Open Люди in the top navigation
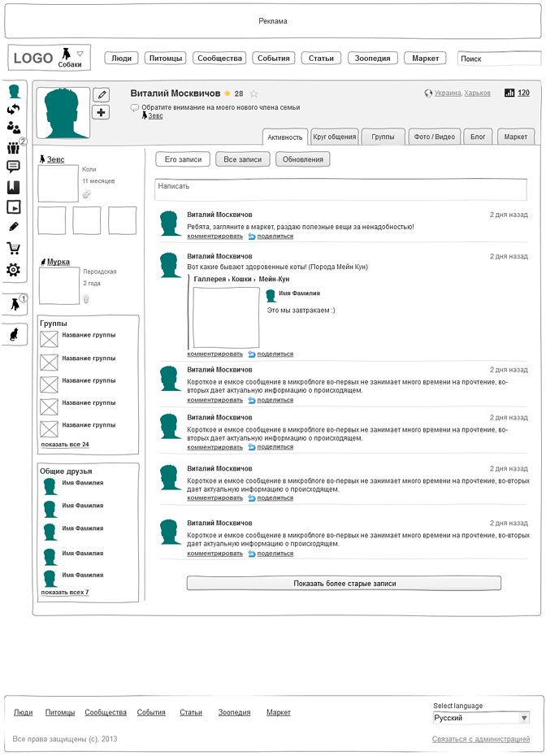 pyautogui.click(x=121, y=58)
